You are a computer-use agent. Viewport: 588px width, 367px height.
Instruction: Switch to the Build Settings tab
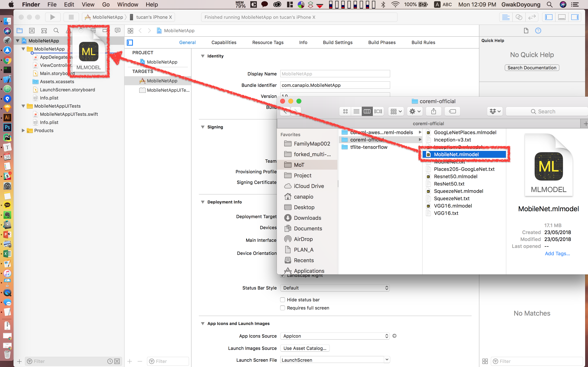[x=337, y=42]
